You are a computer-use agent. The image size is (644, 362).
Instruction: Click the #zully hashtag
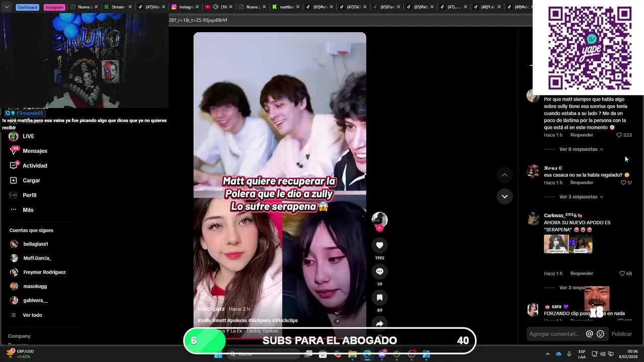click(204, 320)
